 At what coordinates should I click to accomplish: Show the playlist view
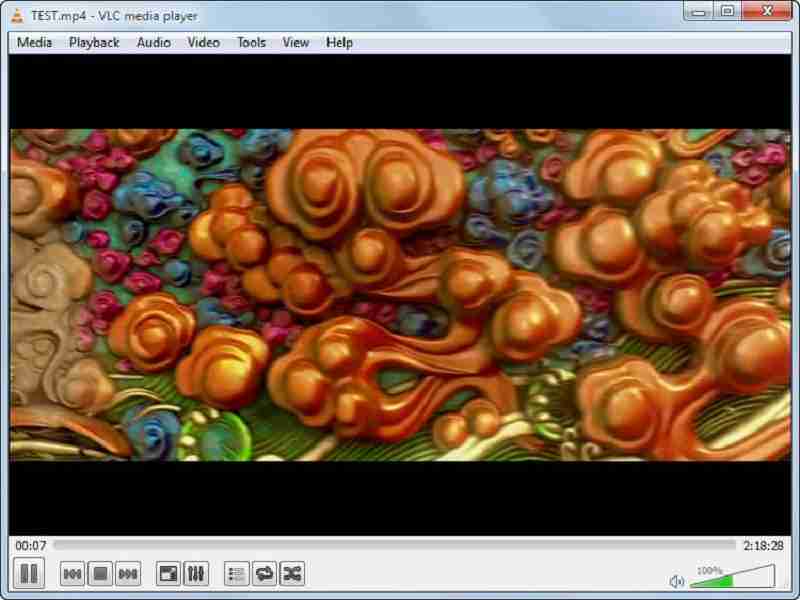point(235,574)
